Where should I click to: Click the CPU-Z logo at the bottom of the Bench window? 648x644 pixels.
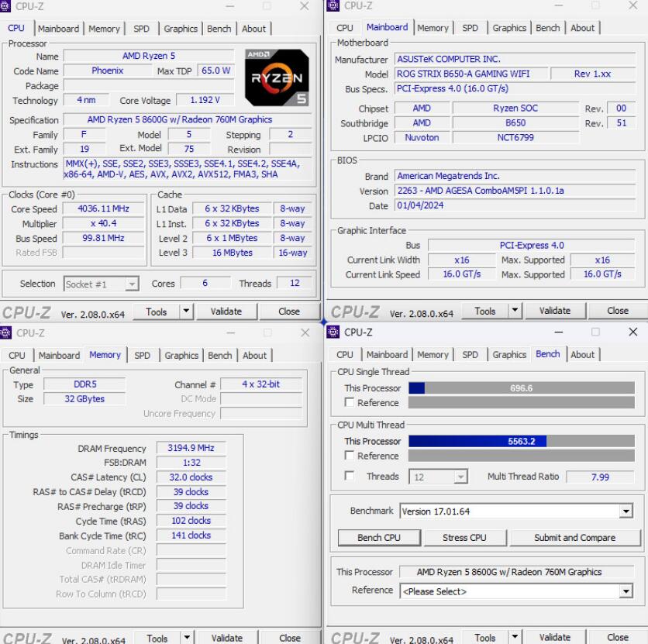pyautogui.click(x=357, y=637)
